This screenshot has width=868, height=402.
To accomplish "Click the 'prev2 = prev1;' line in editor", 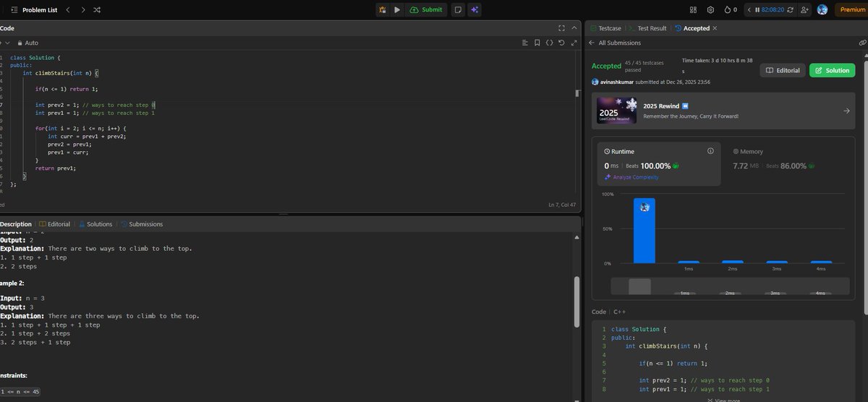I will coord(69,144).
